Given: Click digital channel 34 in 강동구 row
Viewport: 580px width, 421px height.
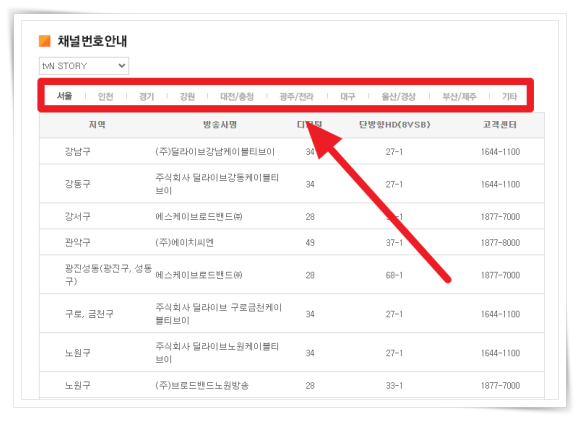Looking at the screenshot, I should (x=310, y=184).
